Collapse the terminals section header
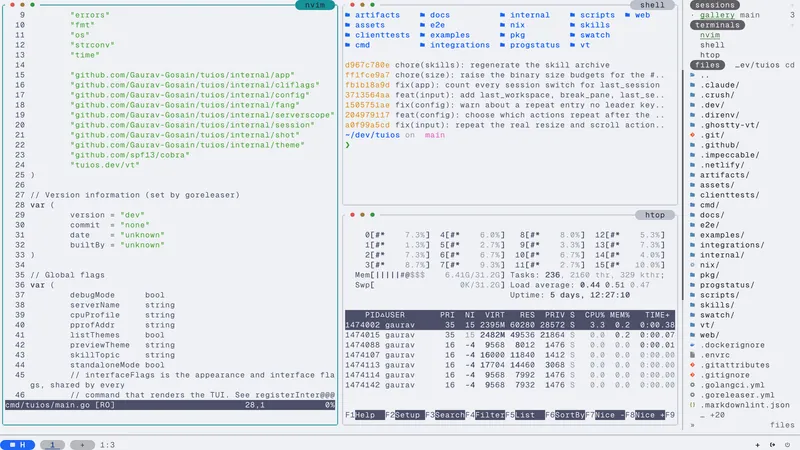The image size is (800, 450). 717,25
